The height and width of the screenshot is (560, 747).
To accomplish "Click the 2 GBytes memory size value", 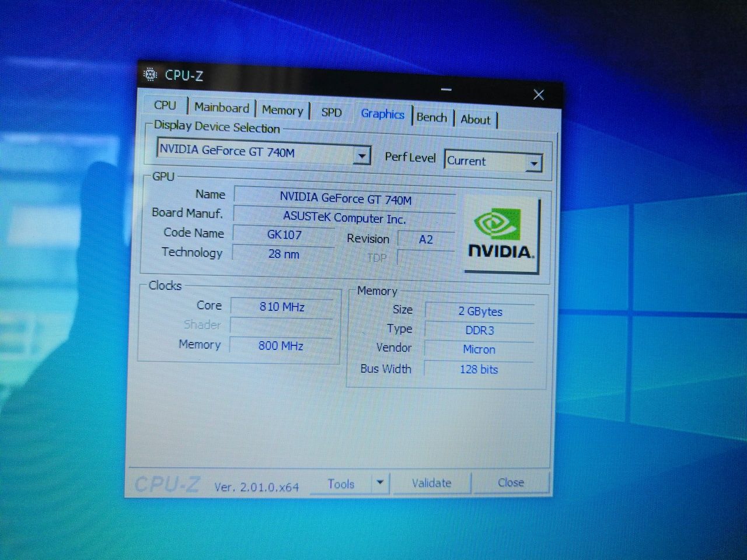I will click(480, 311).
